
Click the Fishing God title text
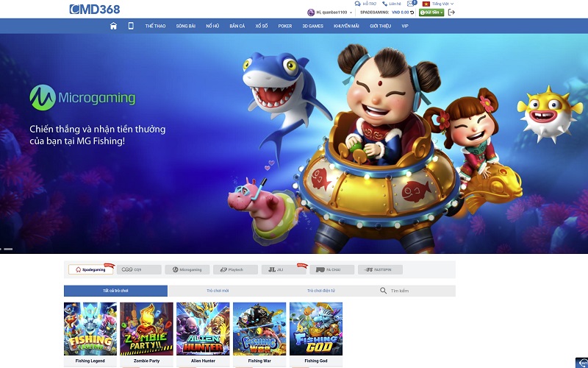point(316,361)
